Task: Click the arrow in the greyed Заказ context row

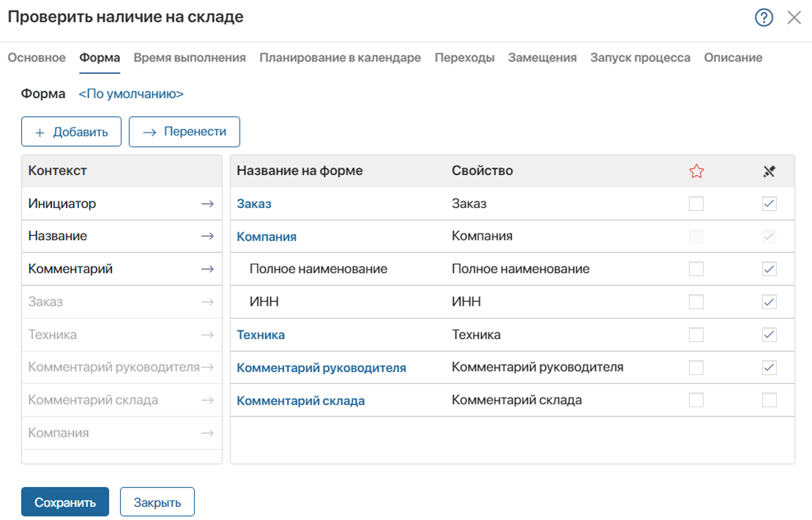Action: tap(208, 302)
